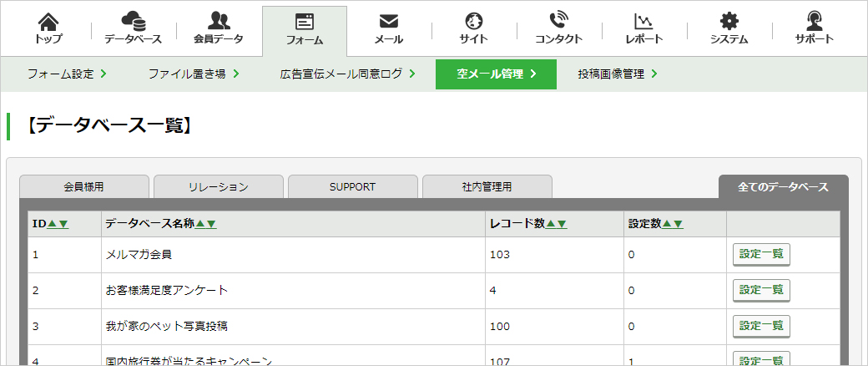
Task: Switch to the 会員様用 tab
Action: click(x=84, y=187)
